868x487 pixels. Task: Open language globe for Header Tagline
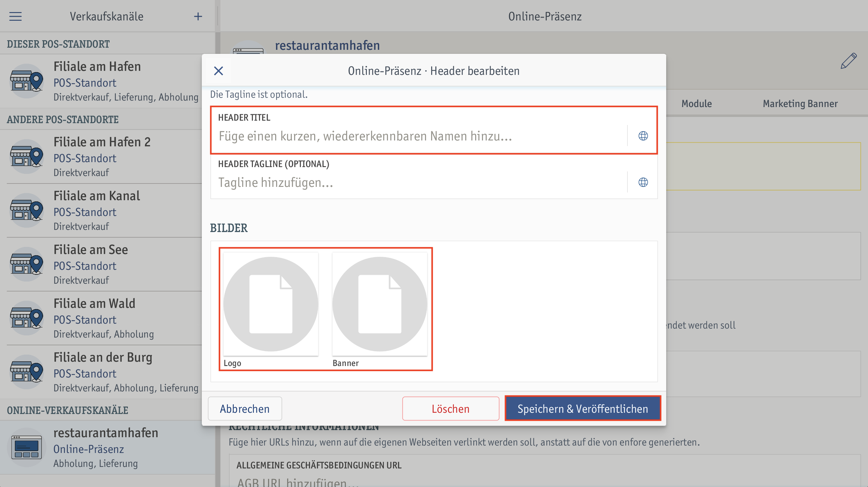point(643,182)
